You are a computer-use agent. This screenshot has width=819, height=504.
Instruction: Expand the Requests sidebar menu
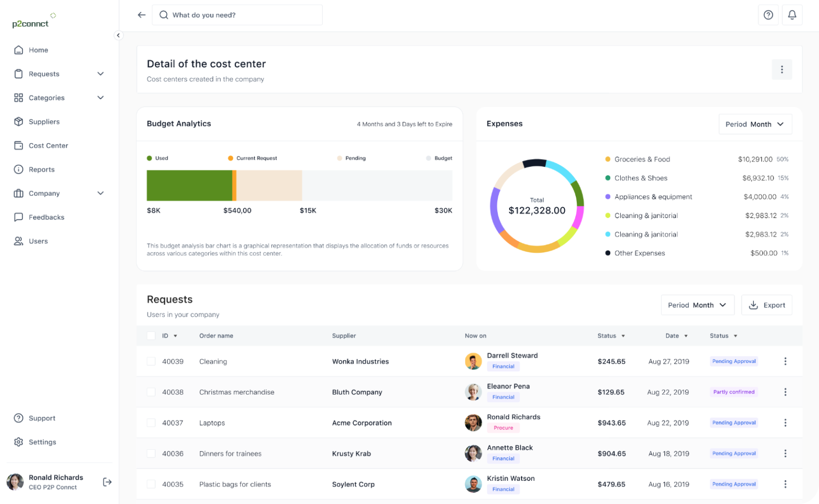coord(101,74)
